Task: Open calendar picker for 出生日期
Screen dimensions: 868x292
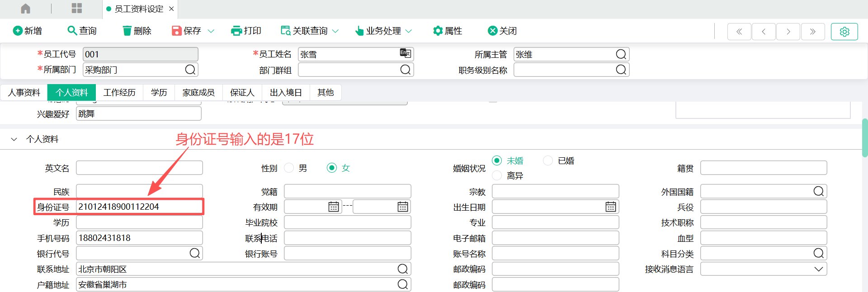Action: [610, 207]
